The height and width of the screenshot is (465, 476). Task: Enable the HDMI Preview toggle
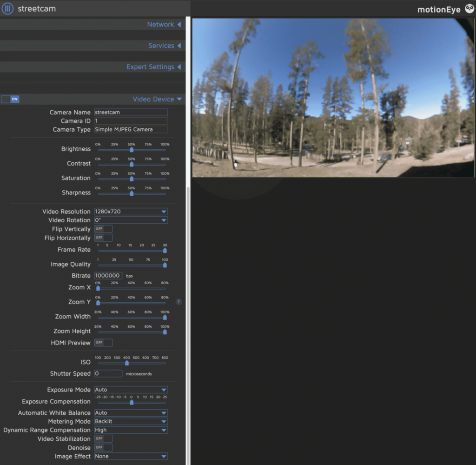pyautogui.click(x=103, y=343)
